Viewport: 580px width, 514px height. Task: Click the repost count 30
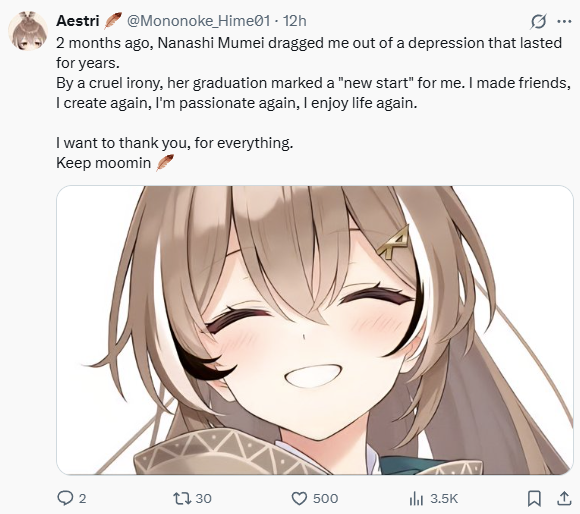tap(203, 498)
